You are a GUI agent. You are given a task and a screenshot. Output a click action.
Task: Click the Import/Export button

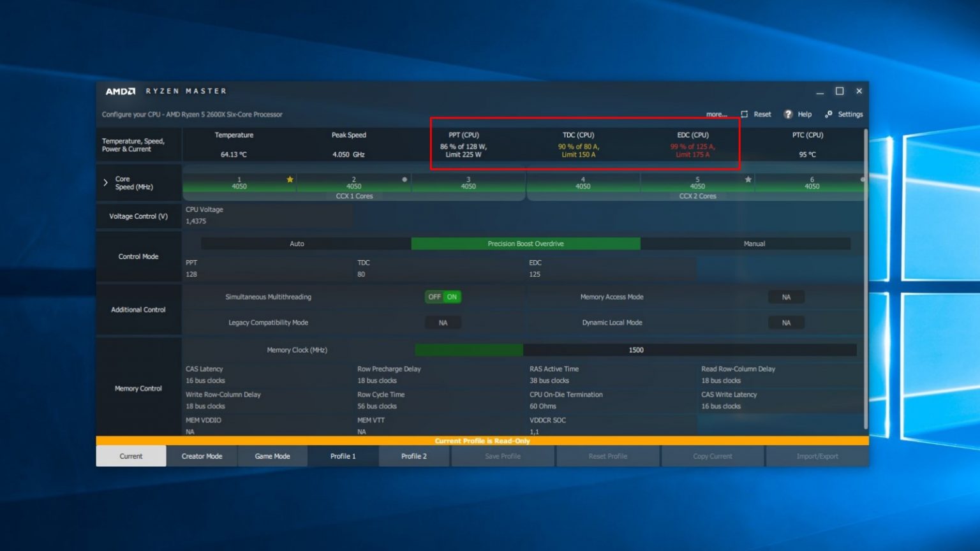pyautogui.click(x=817, y=456)
